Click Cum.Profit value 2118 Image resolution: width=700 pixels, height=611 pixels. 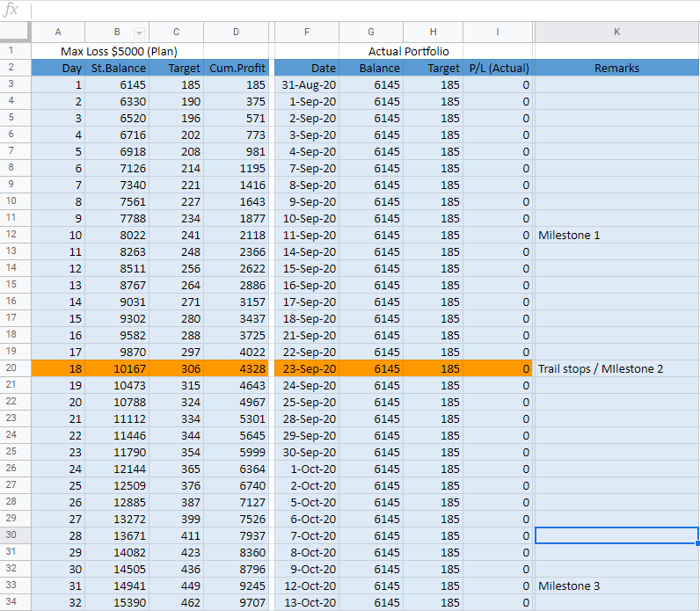237,236
